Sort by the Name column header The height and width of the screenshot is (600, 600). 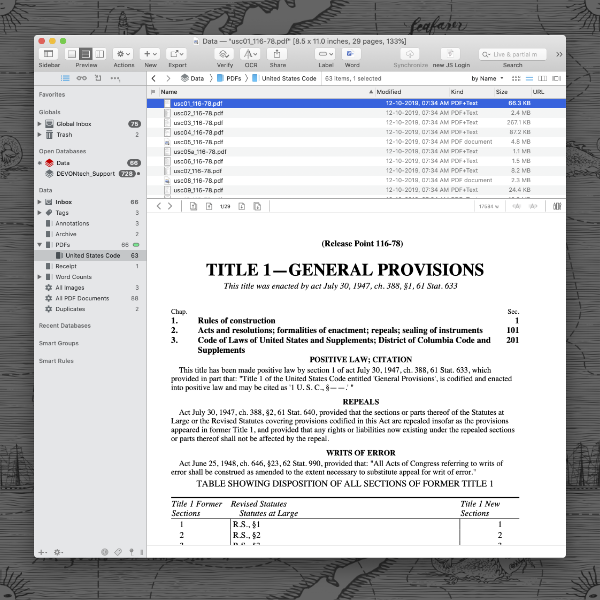[x=267, y=92]
